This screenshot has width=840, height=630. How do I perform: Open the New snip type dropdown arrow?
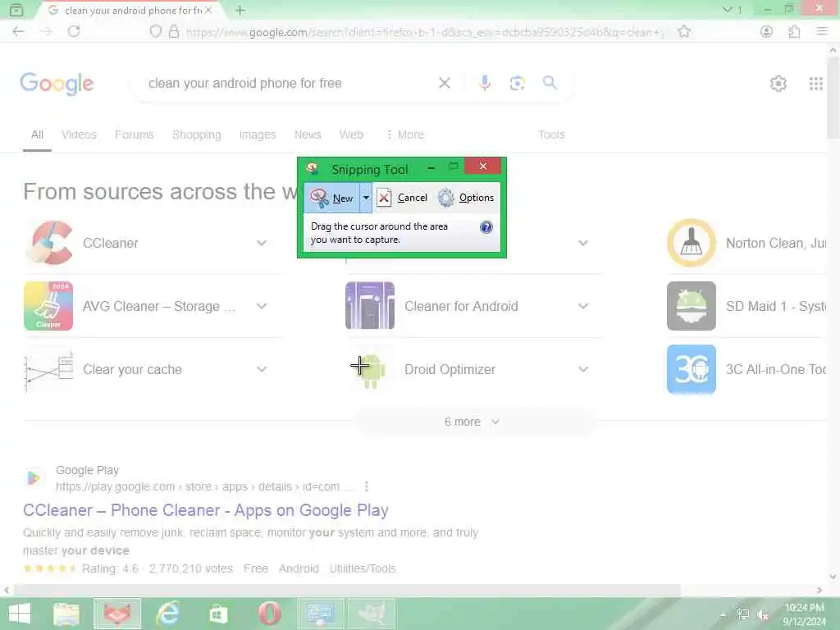coord(366,198)
